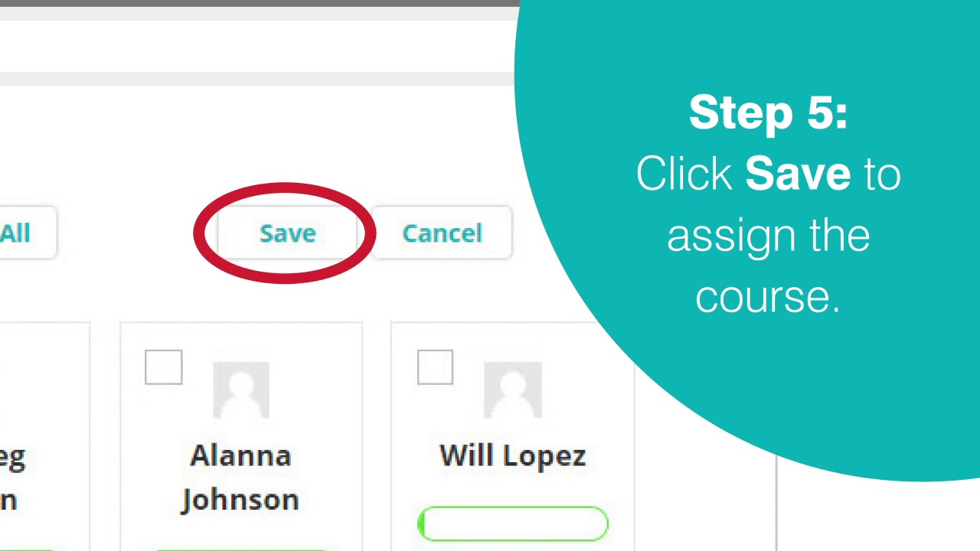Check the box on Will Lopez's card
Image resolution: width=980 pixels, height=551 pixels.
click(x=435, y=367)
